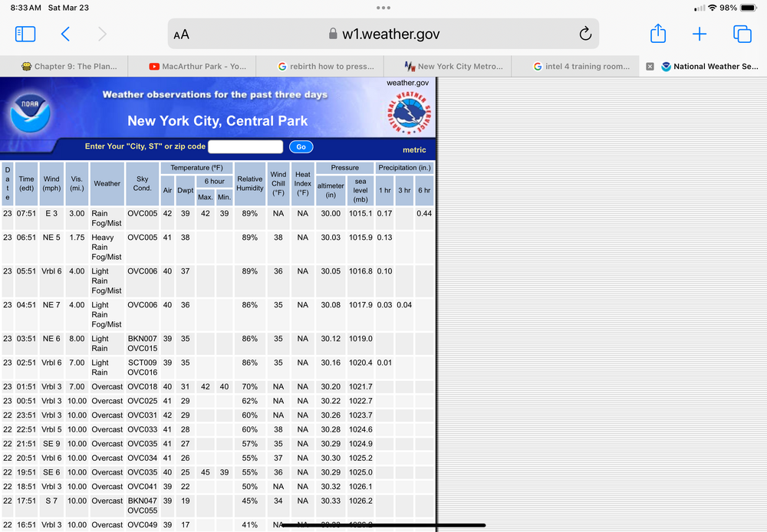Click the NOAA logo
The image size is (767, 532).
pyautogui.click(x=30, y=113)
